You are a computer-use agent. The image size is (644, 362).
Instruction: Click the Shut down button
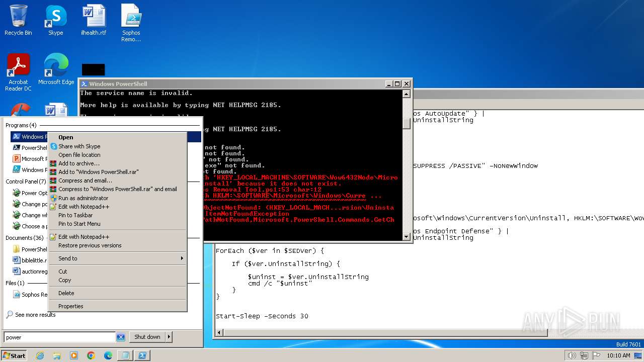point(147,337)
